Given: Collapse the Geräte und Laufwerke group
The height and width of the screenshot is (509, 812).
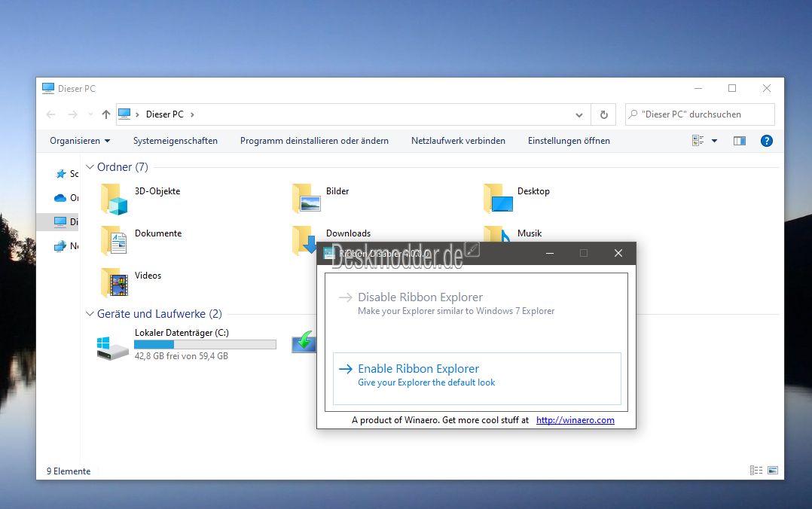Looking at the screenshot, I should point(90,314).
